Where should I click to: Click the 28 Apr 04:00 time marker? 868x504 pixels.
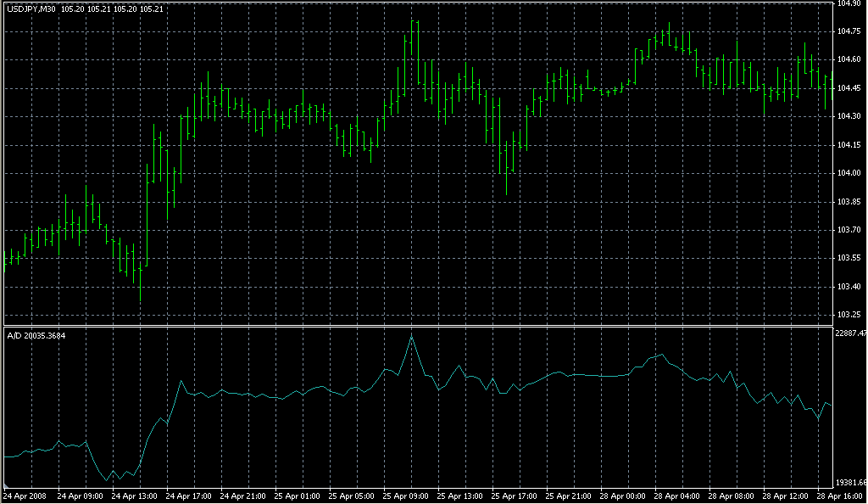(676, 496)
